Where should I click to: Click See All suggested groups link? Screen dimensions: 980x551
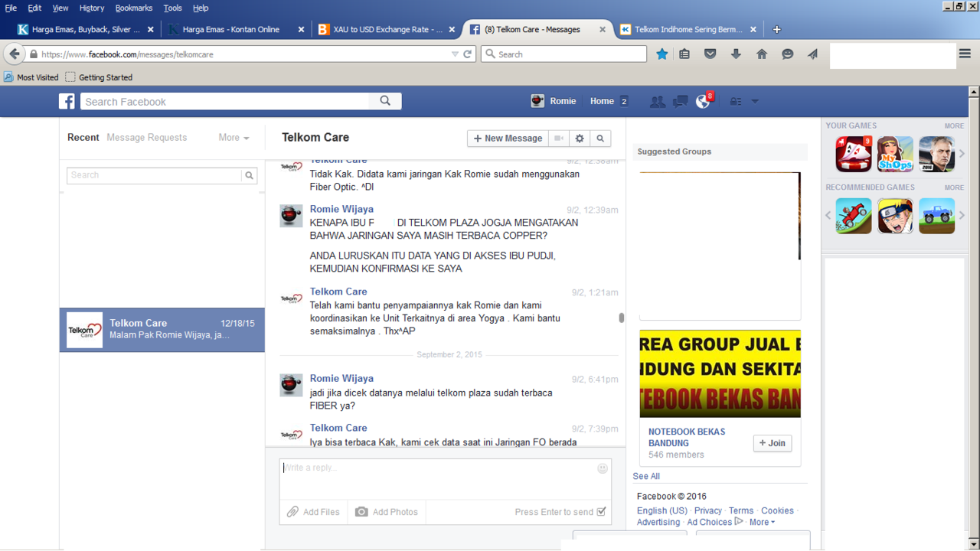coord(646,476)
